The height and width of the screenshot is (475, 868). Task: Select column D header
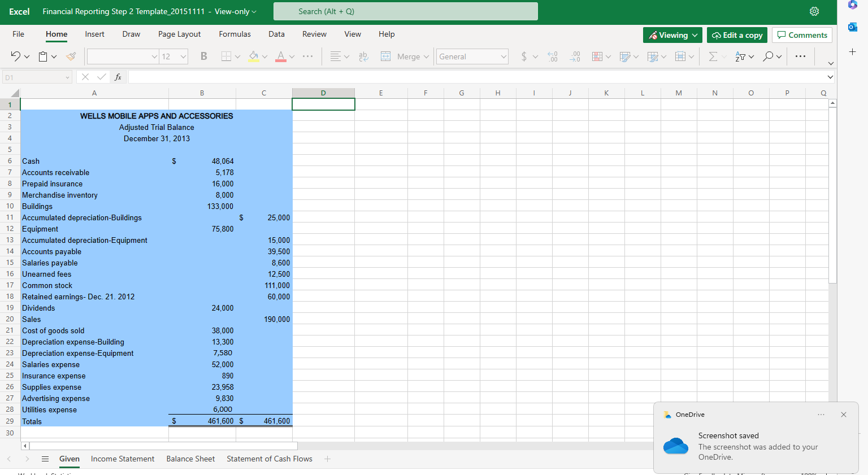pos(323,93)
